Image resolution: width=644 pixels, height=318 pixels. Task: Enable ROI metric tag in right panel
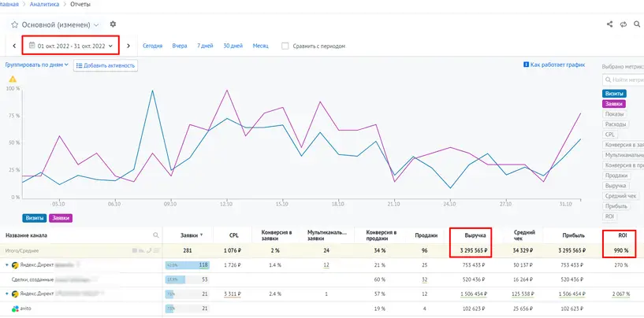coord(609,216)
